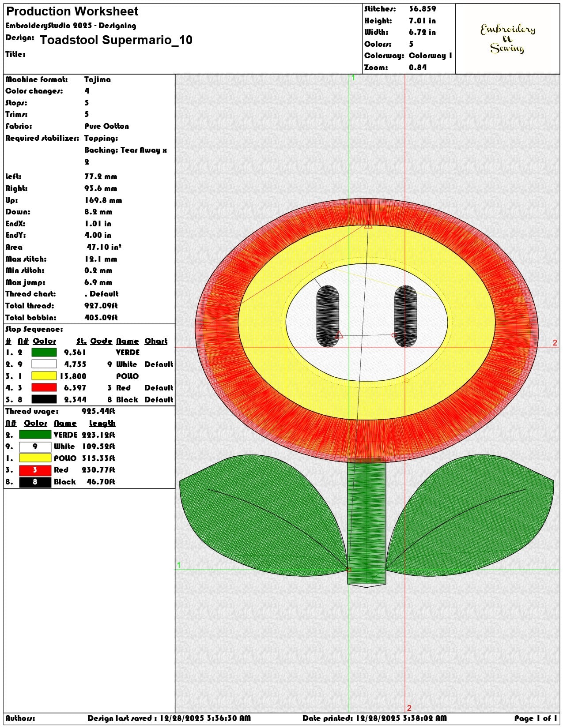Click the black swatch in Stop Sequence row 5
Screen dimensions: 563x728
tap(44, 400)
